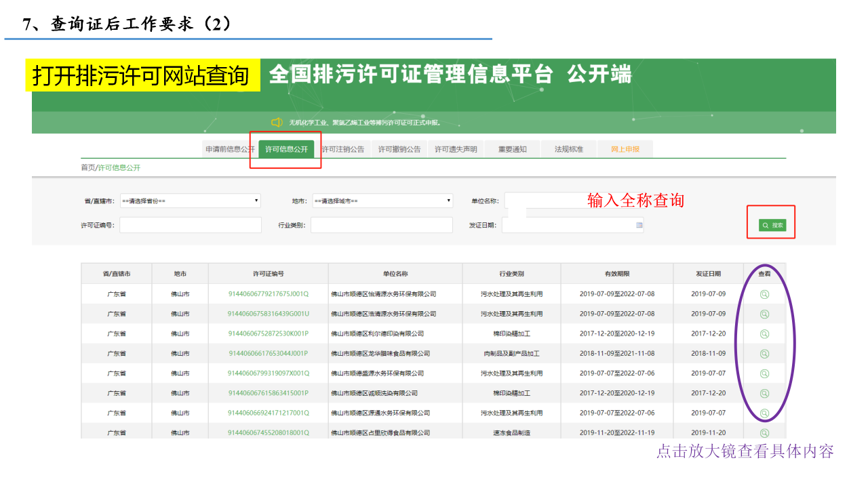Click magnifier icon for 怡清源水务环保 row
The image size is (868, 488).
pos(764,294)
